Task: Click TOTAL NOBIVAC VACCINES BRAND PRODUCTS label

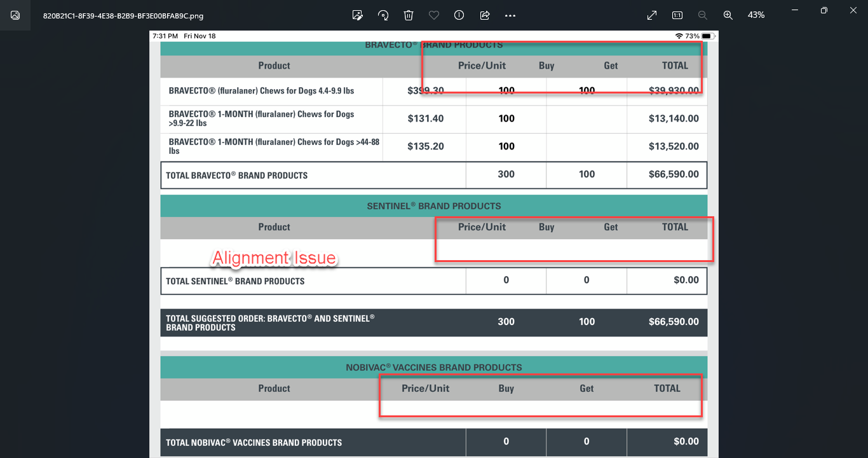Action: point(254,443)
